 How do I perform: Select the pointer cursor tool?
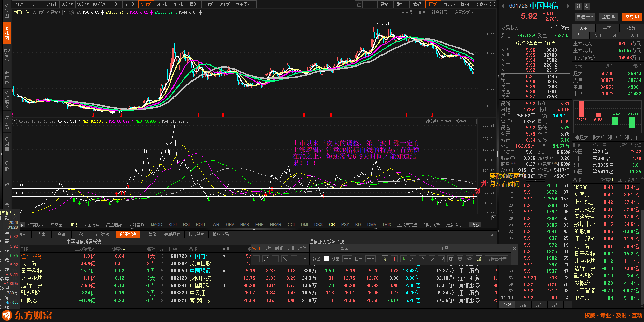385,259
